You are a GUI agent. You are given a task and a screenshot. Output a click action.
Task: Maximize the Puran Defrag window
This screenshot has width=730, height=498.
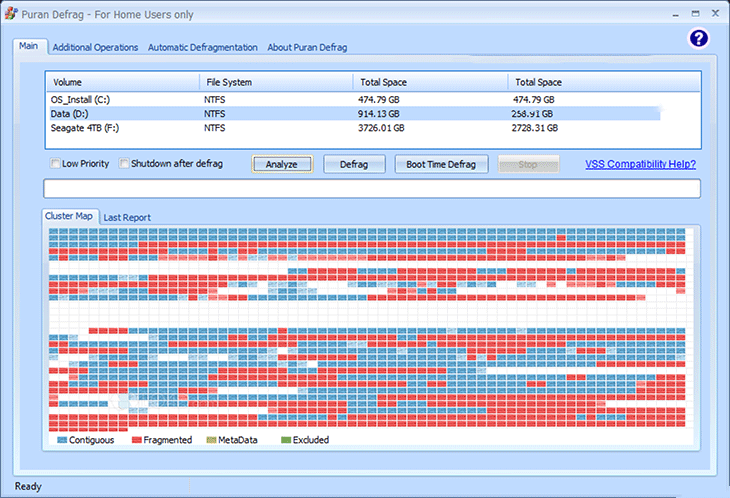(696, 13)
